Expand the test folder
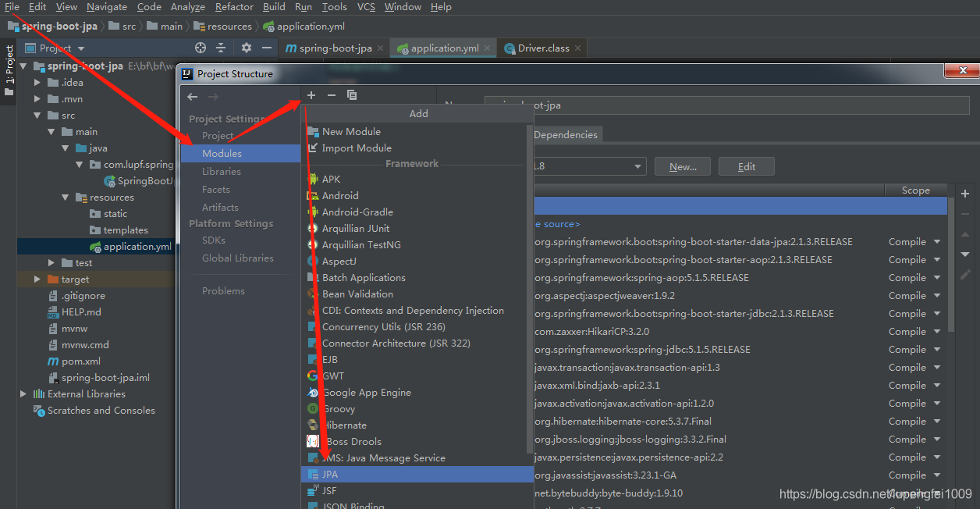Viewport: 980px width, 509px height. [x=51, y=262]
